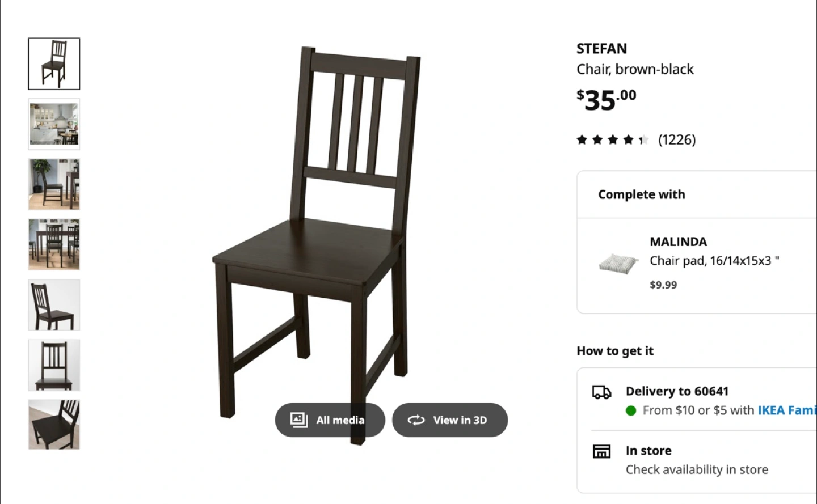Select the straight front-view chair thumbnail
This screenshot has height=504, width=817.
point(54,365)
